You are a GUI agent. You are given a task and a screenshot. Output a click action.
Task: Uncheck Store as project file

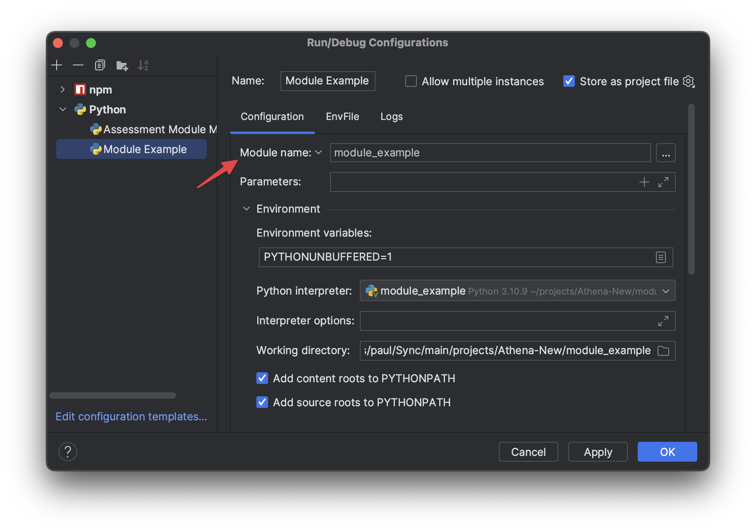569,81
